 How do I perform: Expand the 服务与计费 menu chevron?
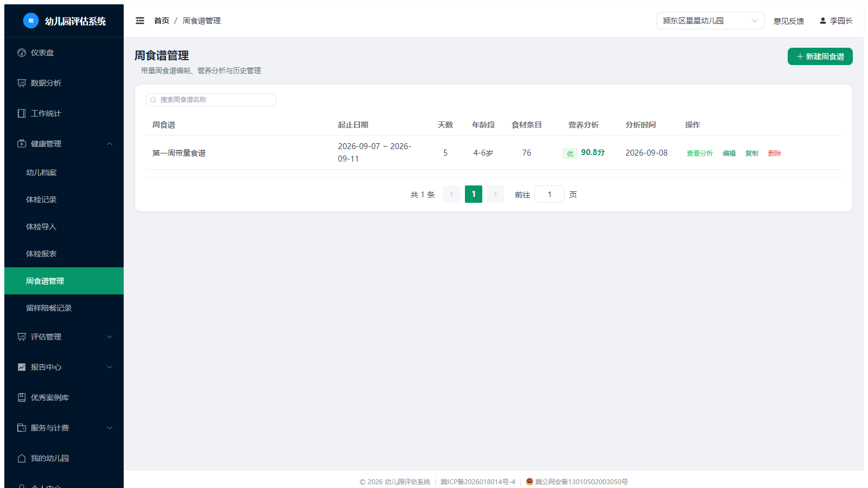point(110,428)
